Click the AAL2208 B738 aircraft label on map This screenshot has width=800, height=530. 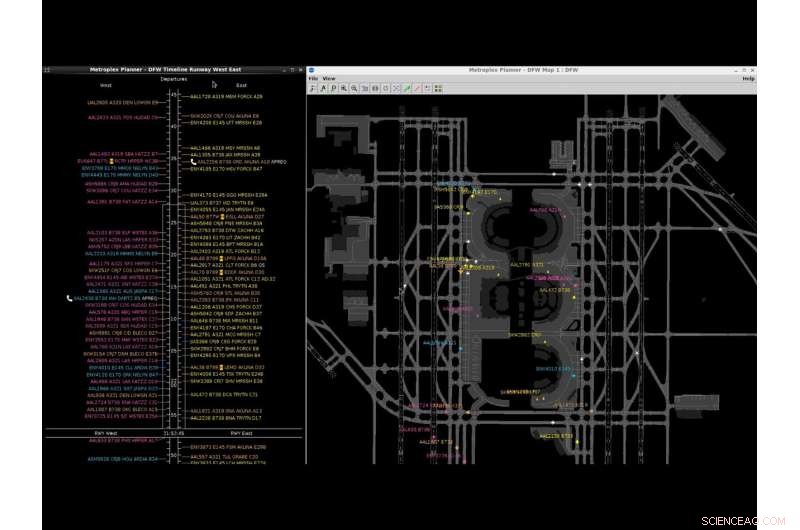coord(556,436)
